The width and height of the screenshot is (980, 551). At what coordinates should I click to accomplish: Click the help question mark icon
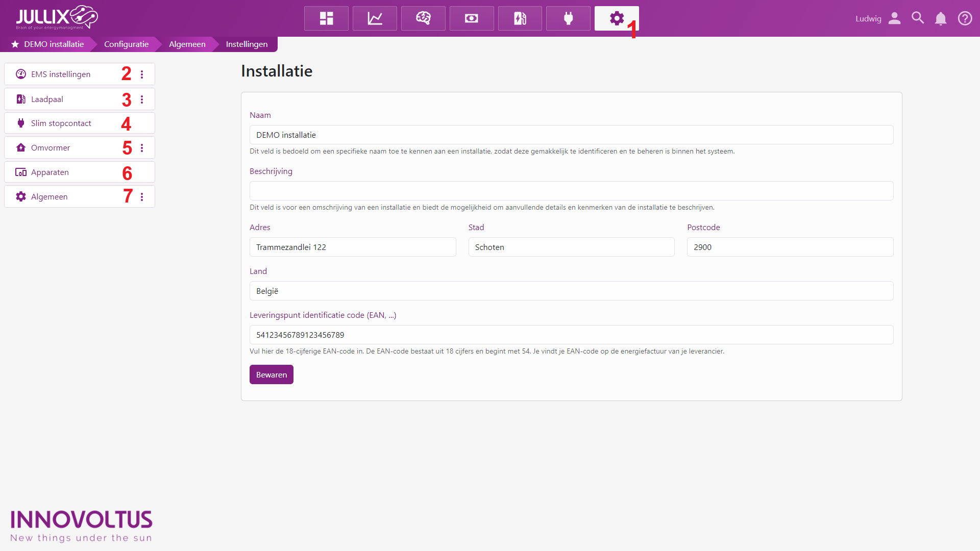(965, 19)
